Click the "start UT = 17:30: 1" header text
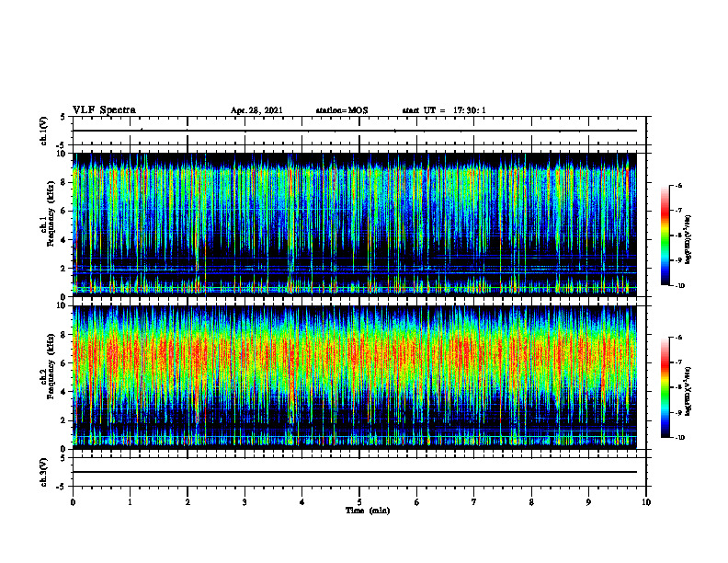 pos(444,110)
